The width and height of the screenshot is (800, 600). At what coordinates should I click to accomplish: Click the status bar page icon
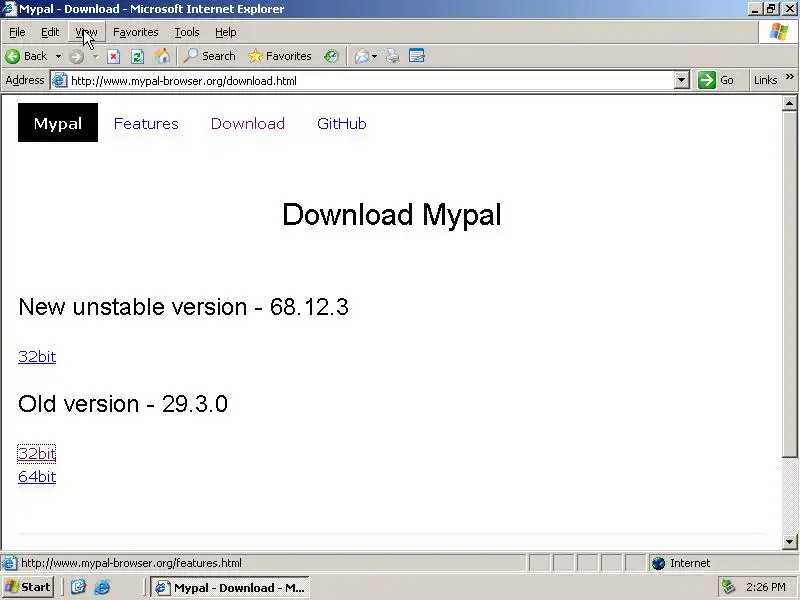tap(9, 563)
